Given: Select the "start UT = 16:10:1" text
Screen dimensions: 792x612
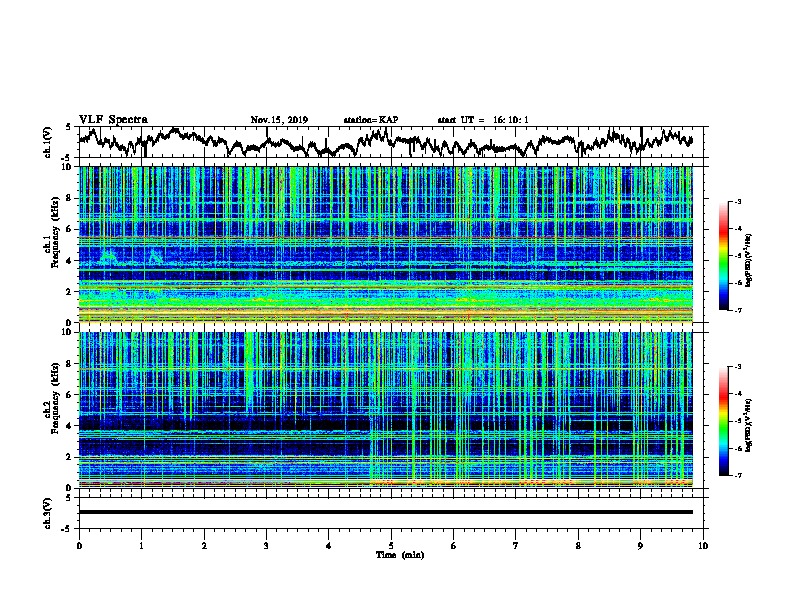Looking at the screenshot, I should 483,120.
